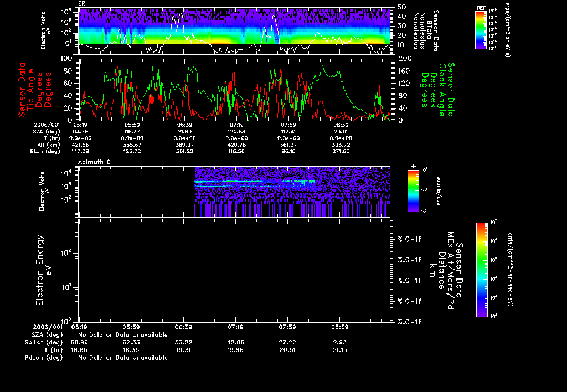567x392 pixels.
Task: Click the BTotal Nanoteslas axis label
Action: tap(429, 30)
